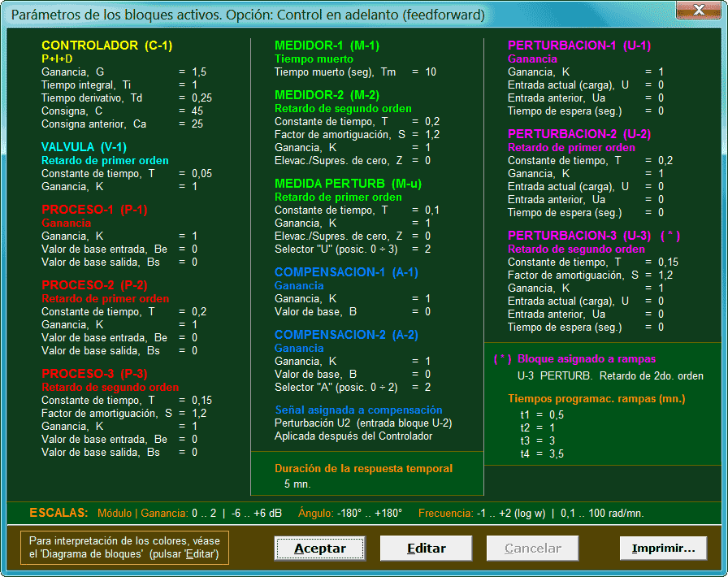This screenshot has width=728, height=577.
Task: Select the Tiempo muerto value 10
Action: 431,72
